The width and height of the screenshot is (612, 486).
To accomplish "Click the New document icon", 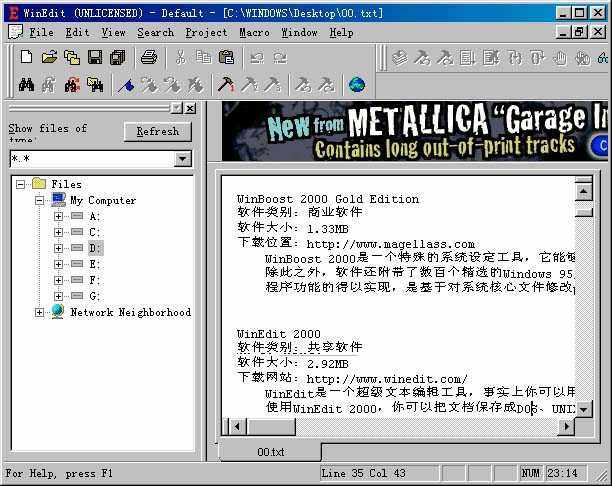I will point(27,58).
